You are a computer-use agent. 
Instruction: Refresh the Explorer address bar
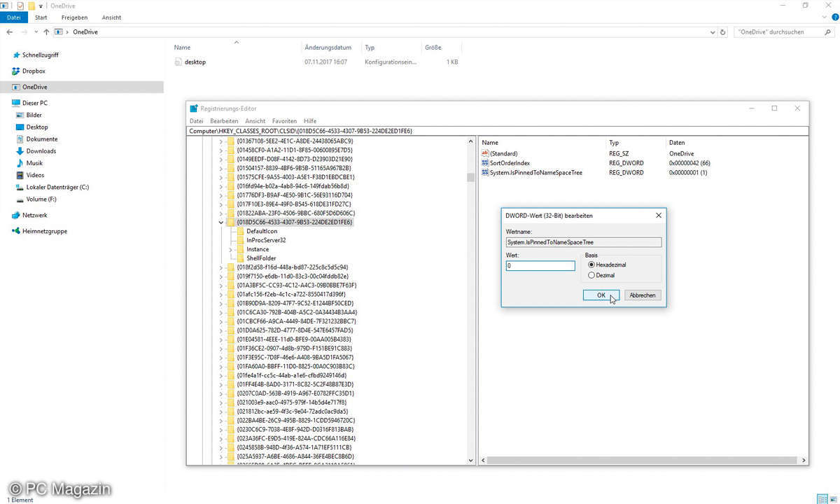tap(723, 31)
